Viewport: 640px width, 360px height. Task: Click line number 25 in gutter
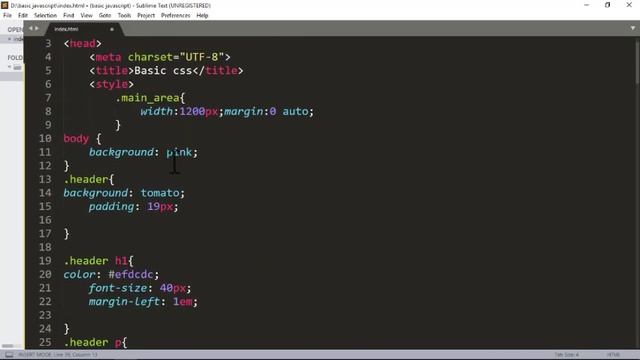pyautogui.click(x=45, y=342)
